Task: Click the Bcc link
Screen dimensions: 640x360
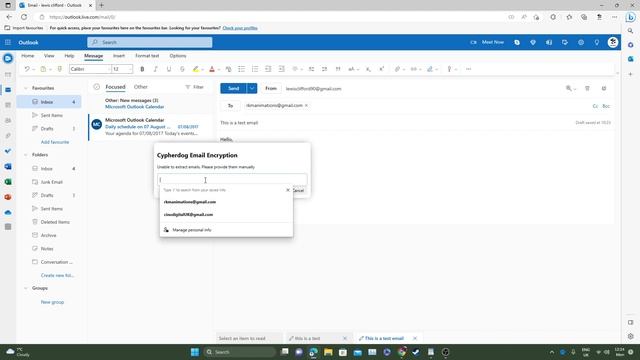Action: point(606,106)
